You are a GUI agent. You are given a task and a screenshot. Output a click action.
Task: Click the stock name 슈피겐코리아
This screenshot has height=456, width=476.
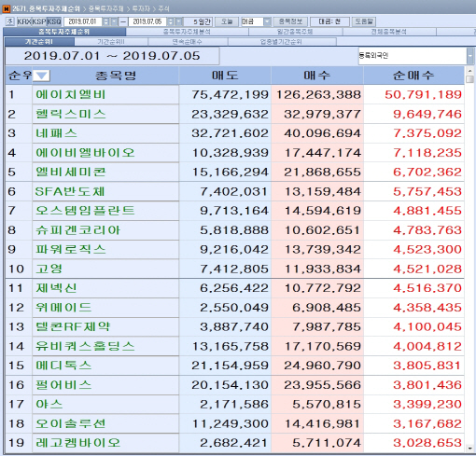coord(77,230)
